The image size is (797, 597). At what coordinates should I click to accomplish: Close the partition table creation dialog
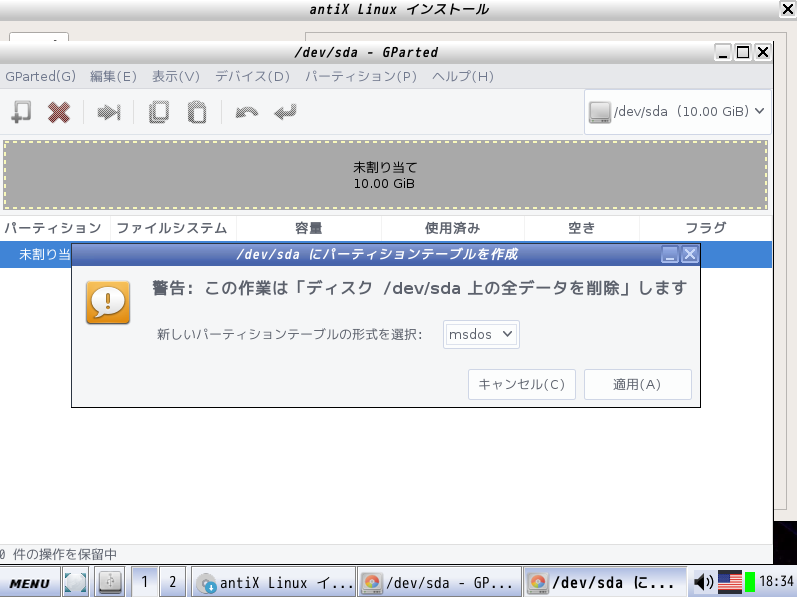point(689,254)
